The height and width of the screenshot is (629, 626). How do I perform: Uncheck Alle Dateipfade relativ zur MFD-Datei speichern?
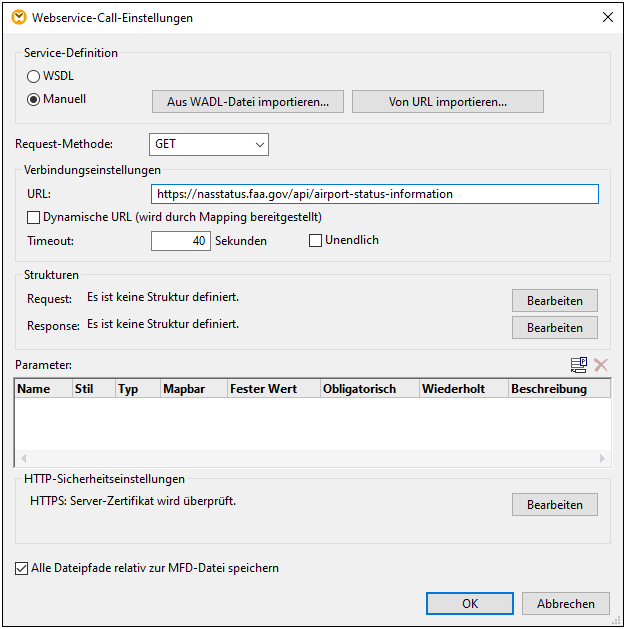pos(22,568)
